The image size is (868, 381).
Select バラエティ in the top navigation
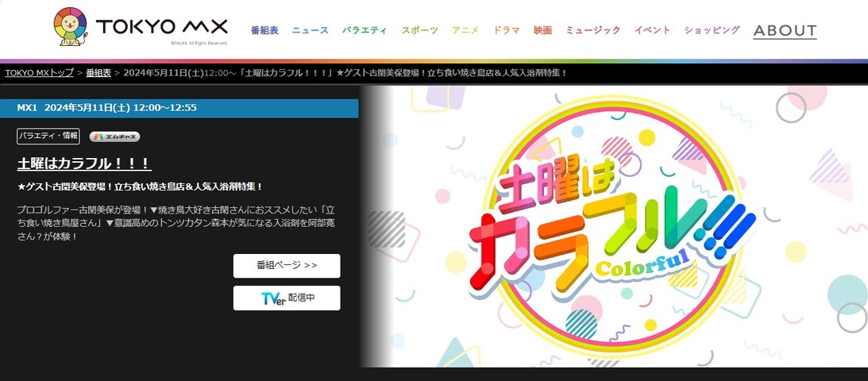[365, 30]
